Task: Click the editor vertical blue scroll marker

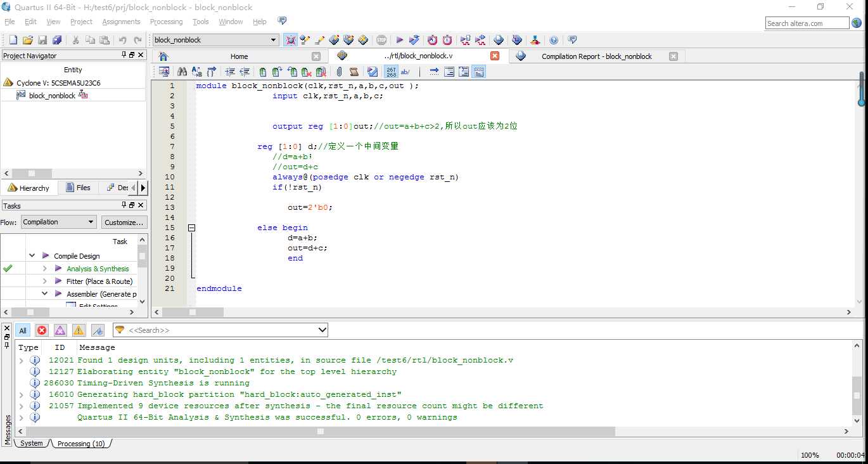Action: click(x=861, y=89)
